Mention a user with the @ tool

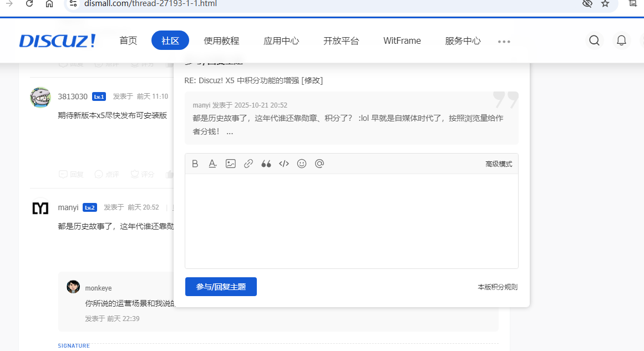(319, 163)
